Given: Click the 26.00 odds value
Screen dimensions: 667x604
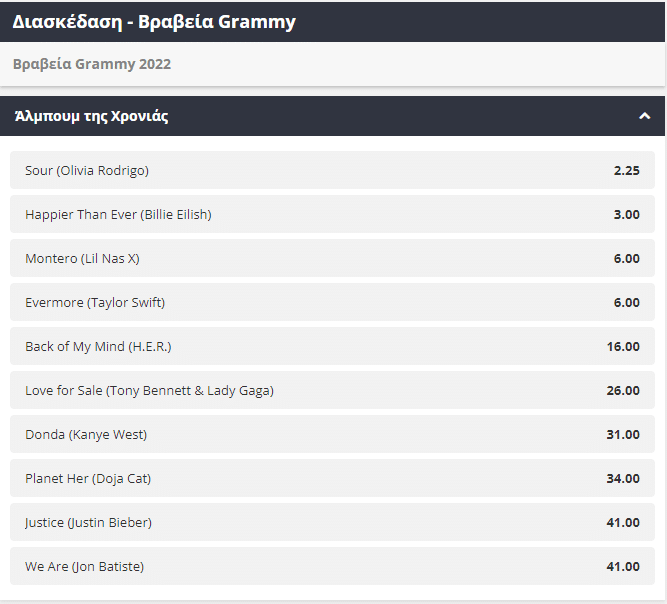Looking at the screenshot, I should 623,390.
